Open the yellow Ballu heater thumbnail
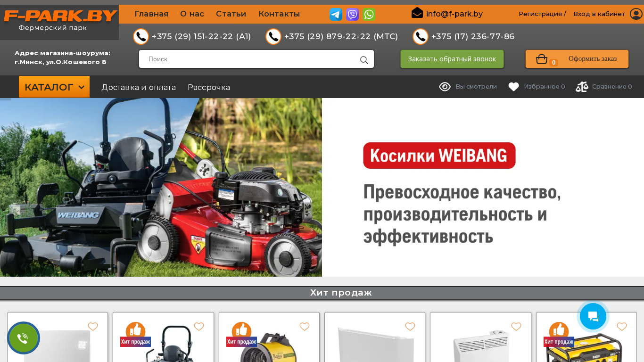 pos(269,346)
